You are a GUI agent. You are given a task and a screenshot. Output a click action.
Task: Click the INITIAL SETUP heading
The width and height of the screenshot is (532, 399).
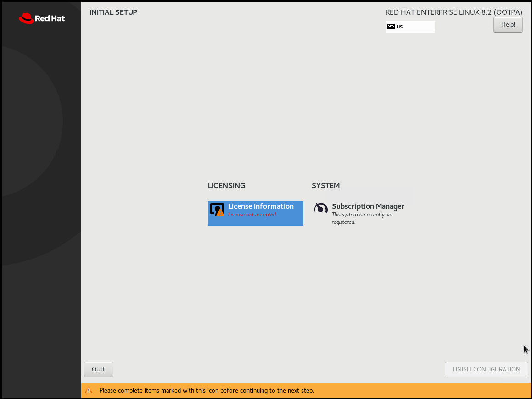[113, 12]
